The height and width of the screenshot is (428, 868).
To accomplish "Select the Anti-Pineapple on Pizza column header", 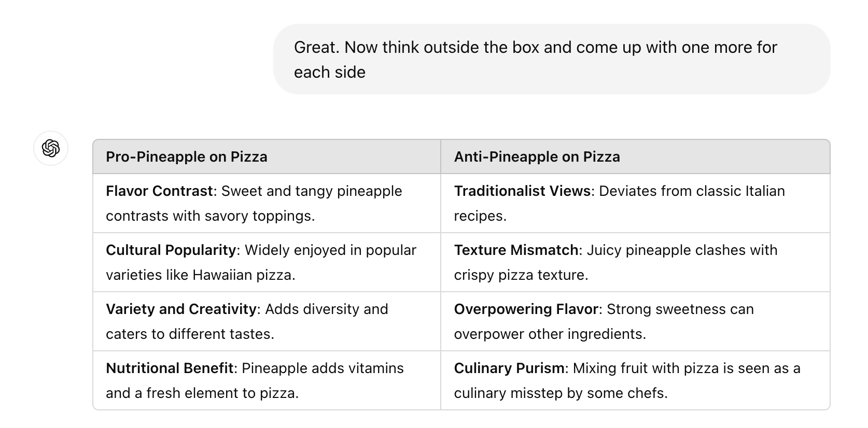I will click(537, 157).
